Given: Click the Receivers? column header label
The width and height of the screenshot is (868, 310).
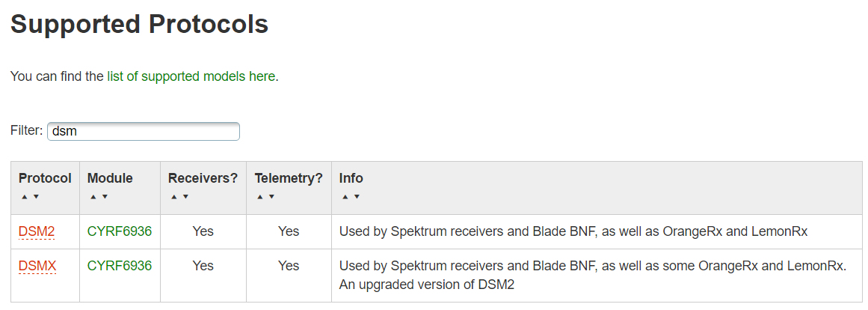Looking at the screenshot, I should 203,178.
